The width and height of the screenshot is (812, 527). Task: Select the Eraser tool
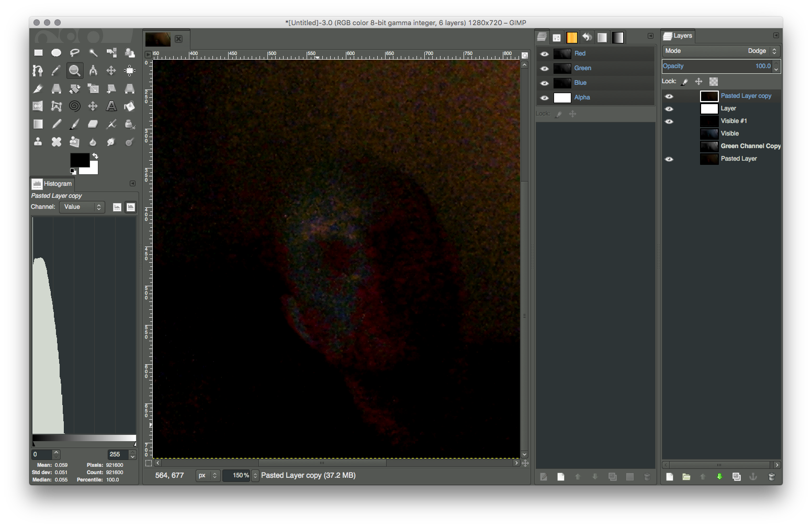[93, 124]
